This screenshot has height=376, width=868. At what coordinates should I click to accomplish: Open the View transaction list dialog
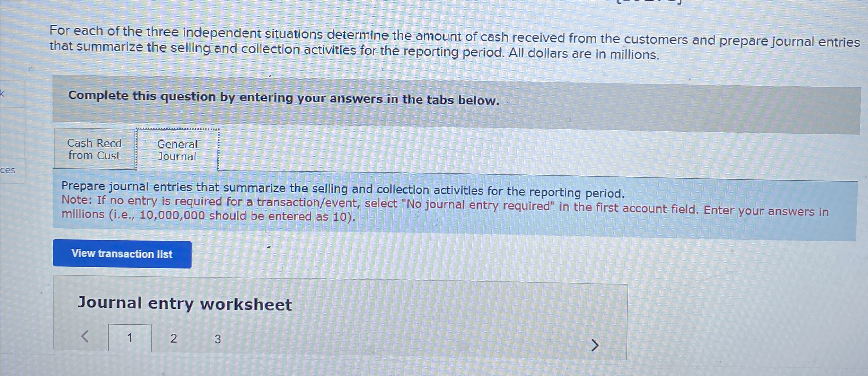pos(122,254)
